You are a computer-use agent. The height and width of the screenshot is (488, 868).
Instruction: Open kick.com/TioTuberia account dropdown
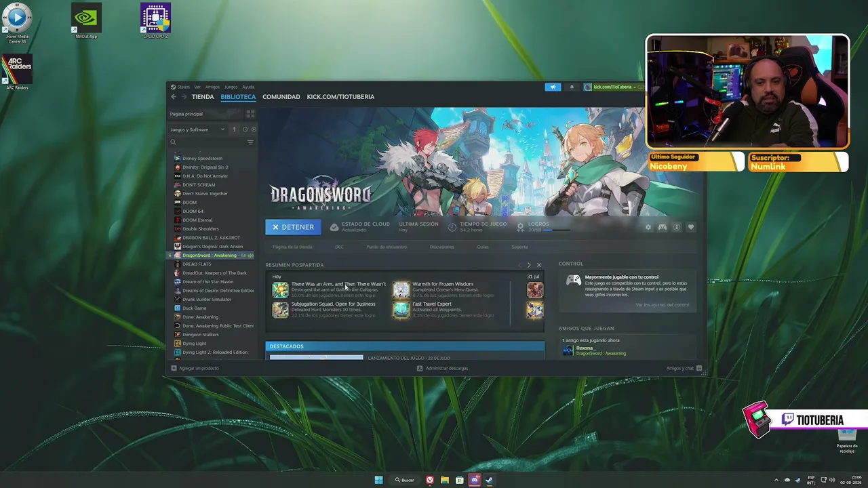(x=612, y=87)
